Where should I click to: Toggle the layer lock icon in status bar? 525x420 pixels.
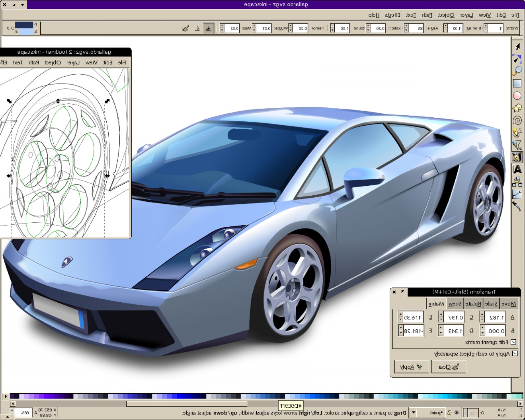(449, 412)
